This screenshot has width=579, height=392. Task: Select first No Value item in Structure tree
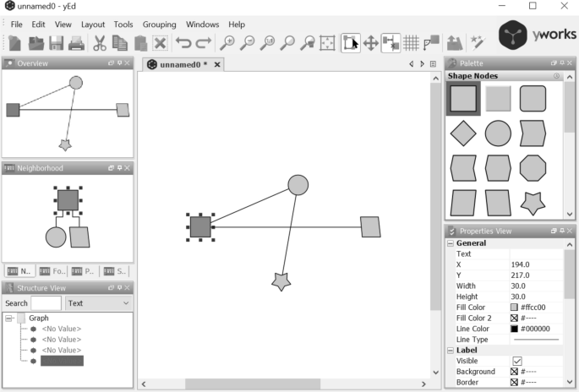click(x=62, y=329)
